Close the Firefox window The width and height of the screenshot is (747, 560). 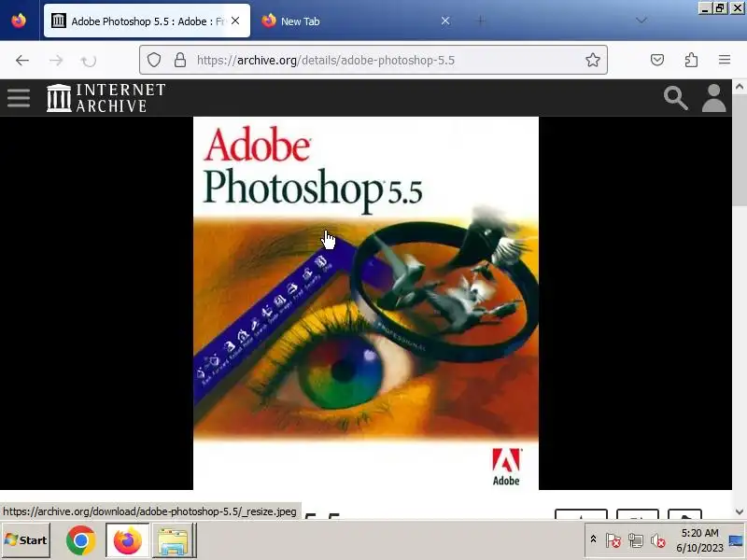[737, 7]
